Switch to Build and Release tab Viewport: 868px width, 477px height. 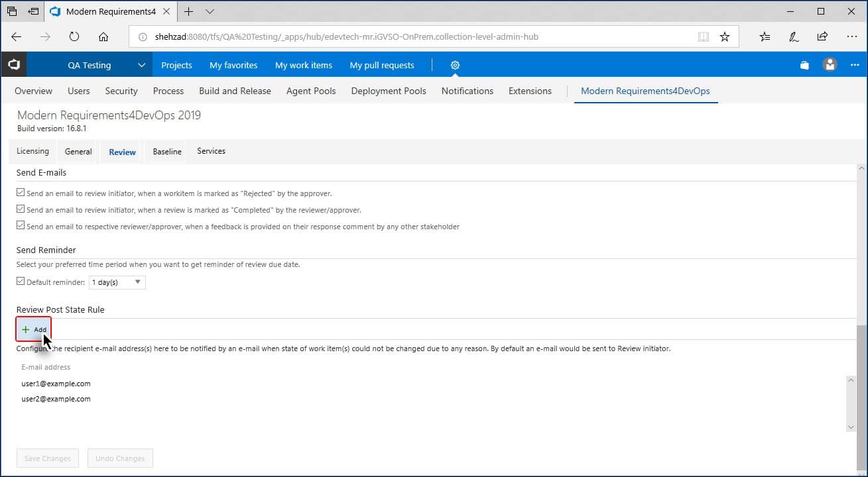pyautogui.click(x=235, y=91)
